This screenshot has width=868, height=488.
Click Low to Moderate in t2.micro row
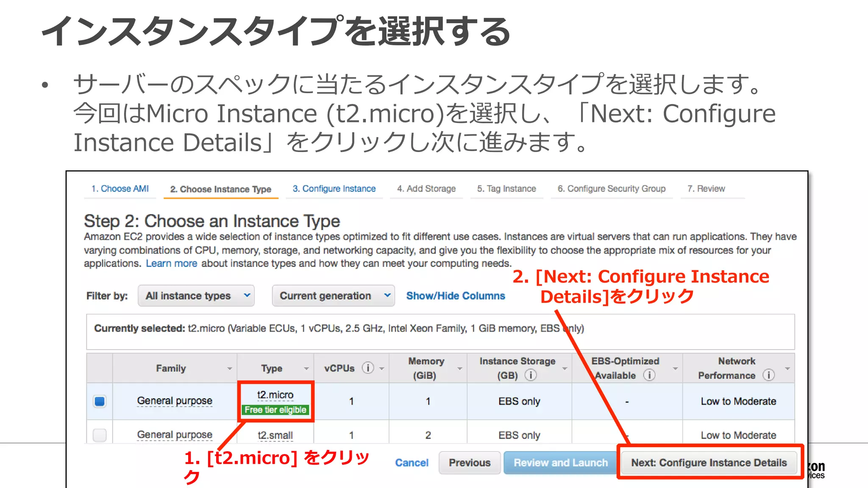(x=738, y=401)
